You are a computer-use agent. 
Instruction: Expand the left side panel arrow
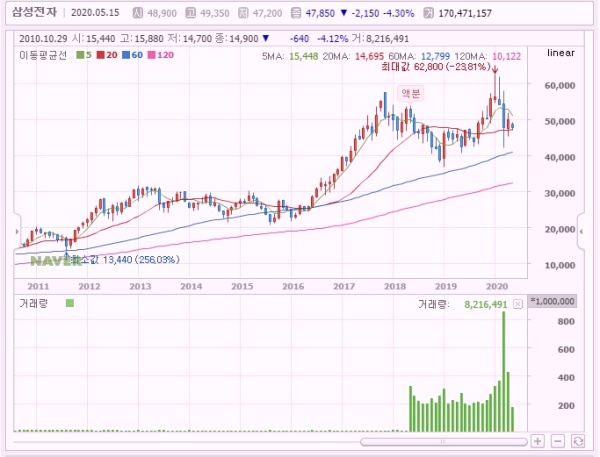point(17,232)
